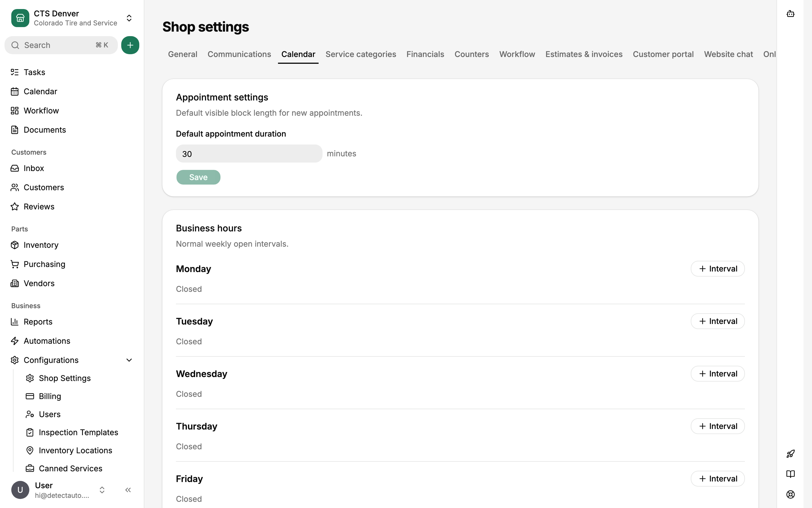
Task: Collapse the Configurations section chevron
Action: point(129,360)
